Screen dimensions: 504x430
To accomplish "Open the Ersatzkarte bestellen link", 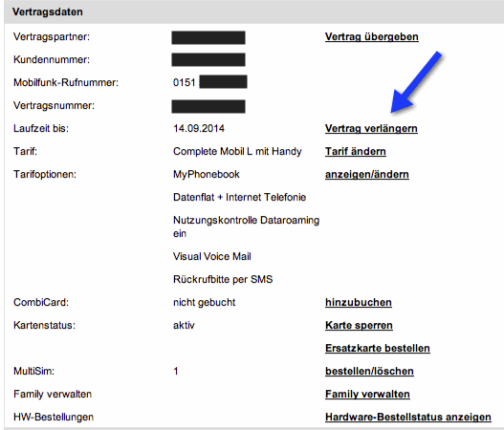I will click(x=378, y=348).
